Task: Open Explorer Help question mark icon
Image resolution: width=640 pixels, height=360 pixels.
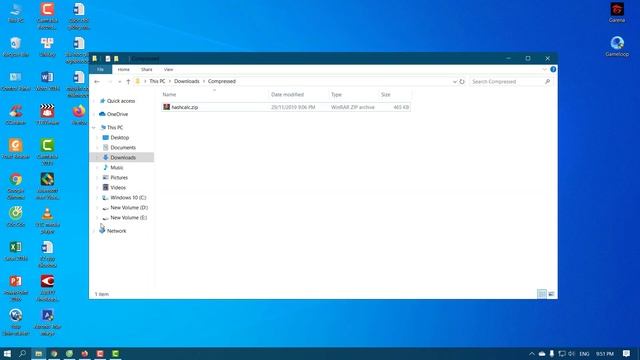Action: (x=553, y=69)
